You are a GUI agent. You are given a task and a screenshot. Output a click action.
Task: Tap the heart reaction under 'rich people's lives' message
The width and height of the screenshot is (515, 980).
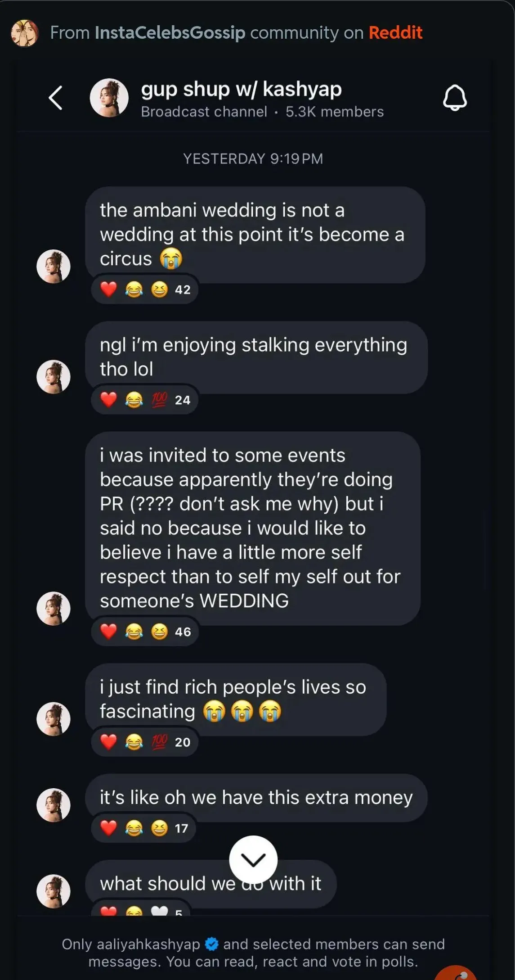pos(108,741)
